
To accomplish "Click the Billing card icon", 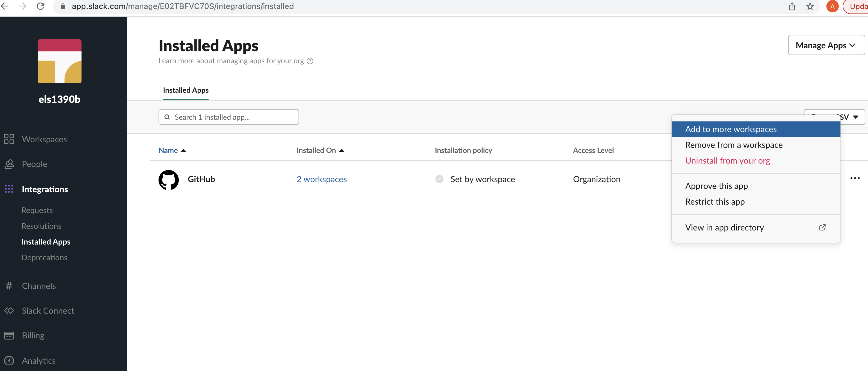I will pyautogui.click(x=9, y=335).
